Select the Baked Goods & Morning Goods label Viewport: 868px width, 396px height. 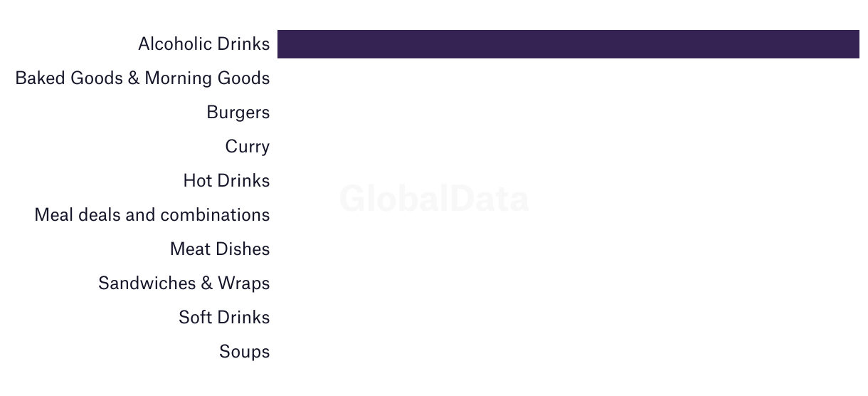click(x=142, y=78)
